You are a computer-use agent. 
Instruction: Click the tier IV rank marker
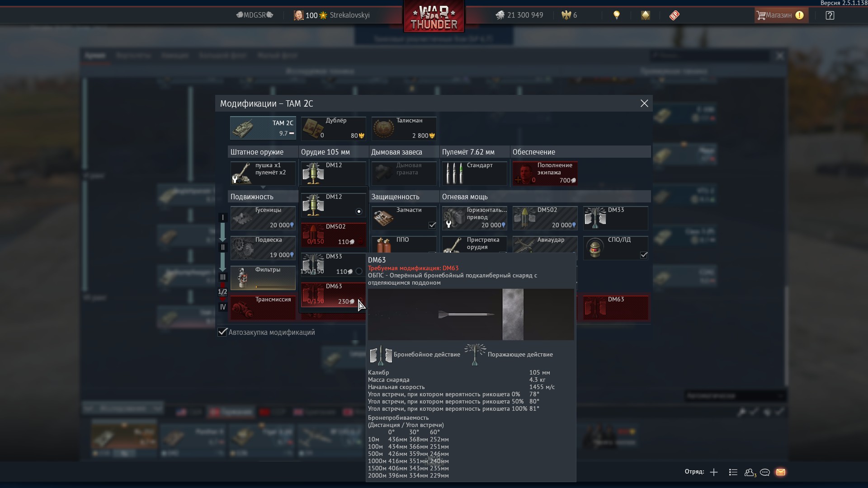222,307
